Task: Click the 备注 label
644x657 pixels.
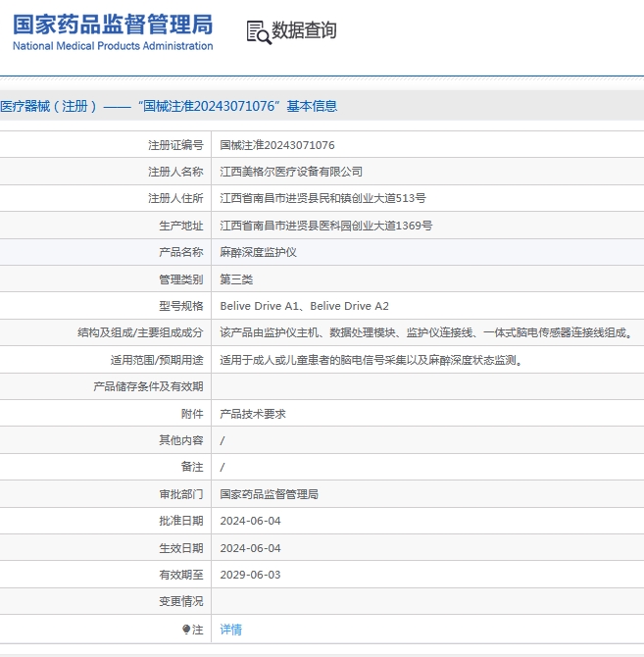Action: point(192,467)
